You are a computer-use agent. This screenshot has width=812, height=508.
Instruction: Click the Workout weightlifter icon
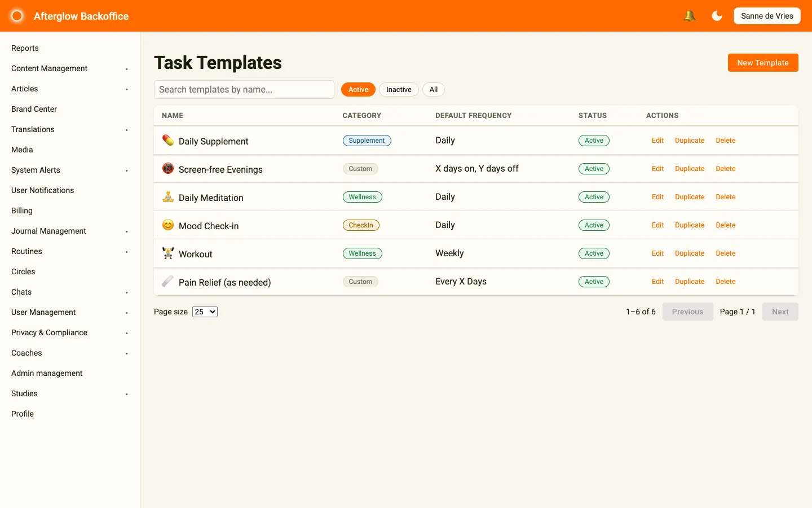coord(168,253)
